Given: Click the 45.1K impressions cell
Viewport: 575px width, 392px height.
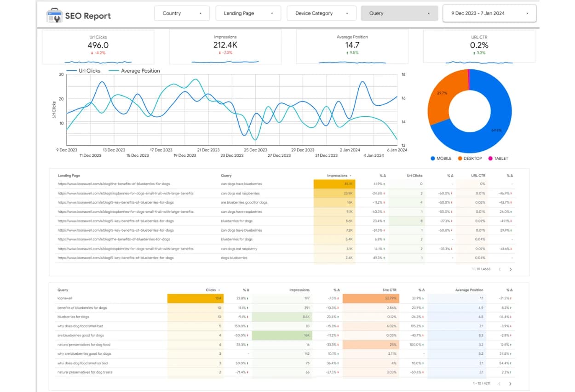Looking at the screenshot, I should (x=334, y=184).
